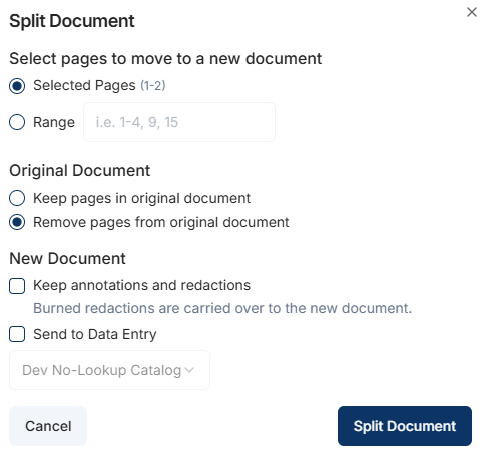
Task: Choose Remove pages from original document radio
Action: tap(17, 222)
